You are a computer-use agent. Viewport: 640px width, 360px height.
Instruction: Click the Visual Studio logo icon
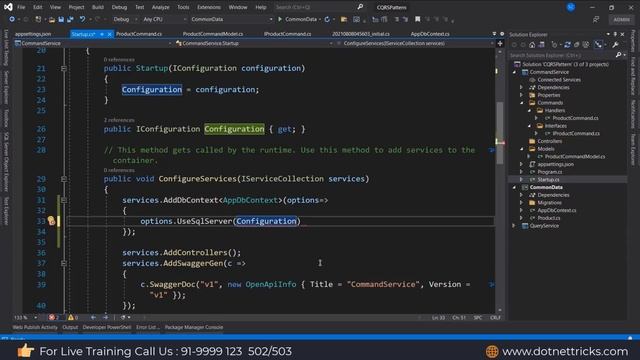click(x=8, y=7)
